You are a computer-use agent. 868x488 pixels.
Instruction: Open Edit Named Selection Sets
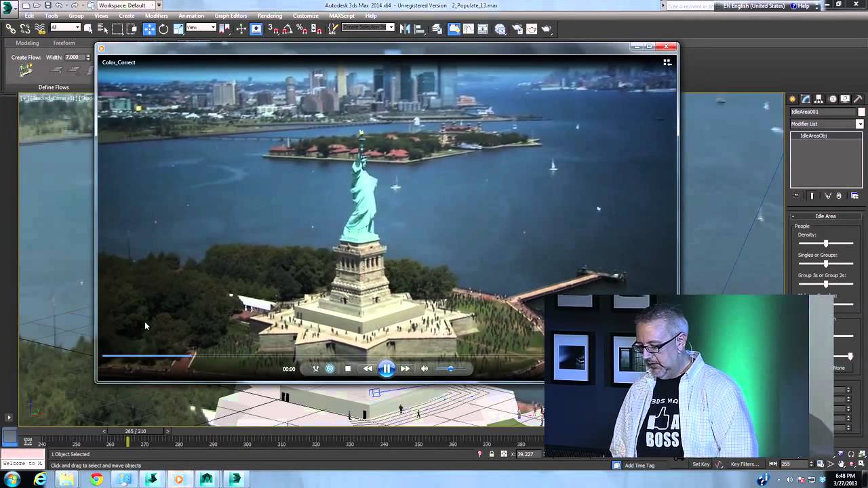click(332, 28)
